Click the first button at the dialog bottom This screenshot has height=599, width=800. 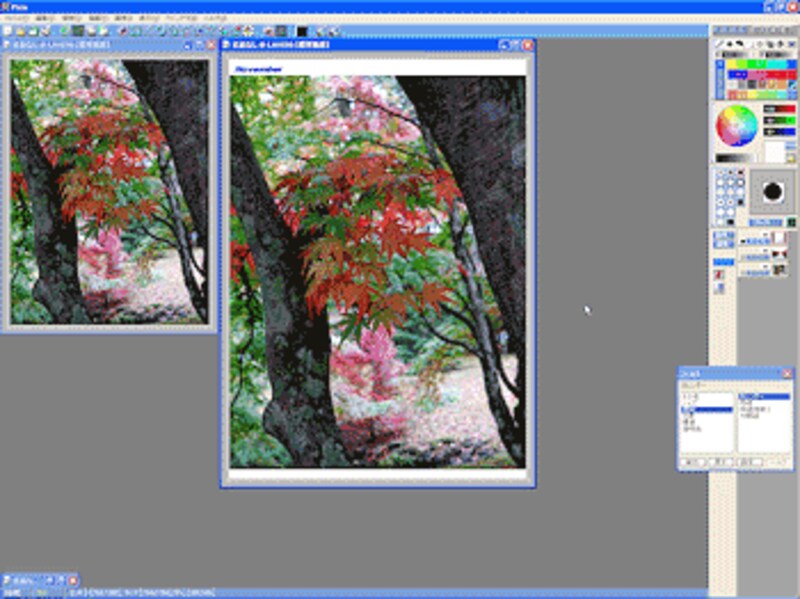pyautogui.click(x=691, y=462)
